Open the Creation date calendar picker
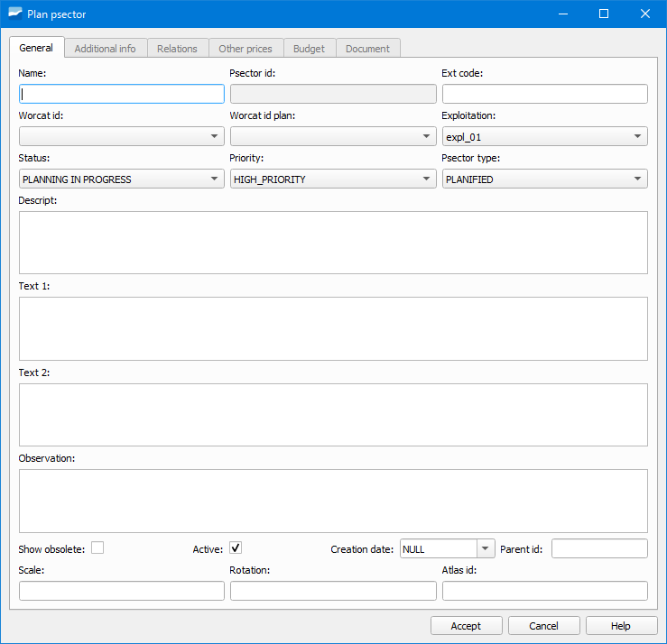 click(486, 548)
